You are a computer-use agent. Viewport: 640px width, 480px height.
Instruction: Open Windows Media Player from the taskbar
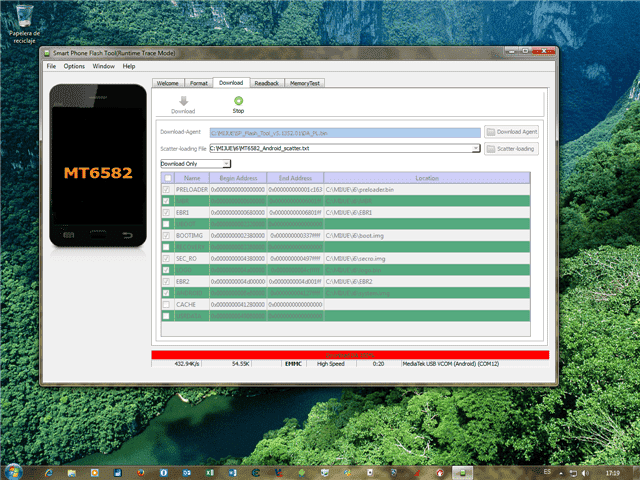[94, 473]
